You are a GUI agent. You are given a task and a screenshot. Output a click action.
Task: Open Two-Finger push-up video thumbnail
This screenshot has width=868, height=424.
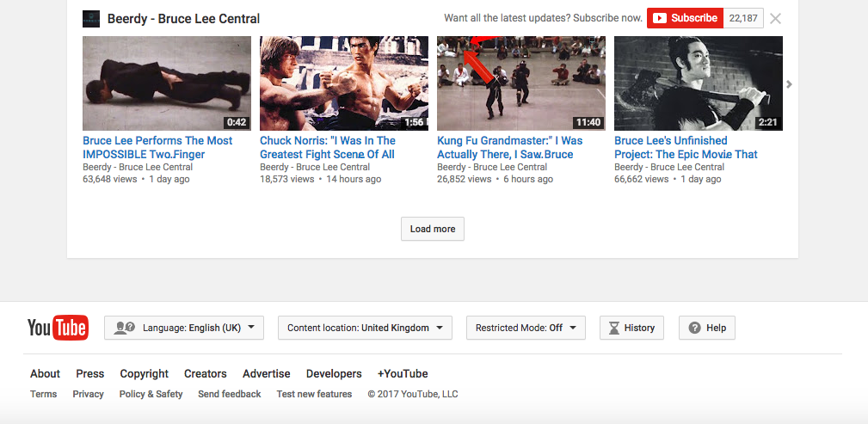pos(167,83)
